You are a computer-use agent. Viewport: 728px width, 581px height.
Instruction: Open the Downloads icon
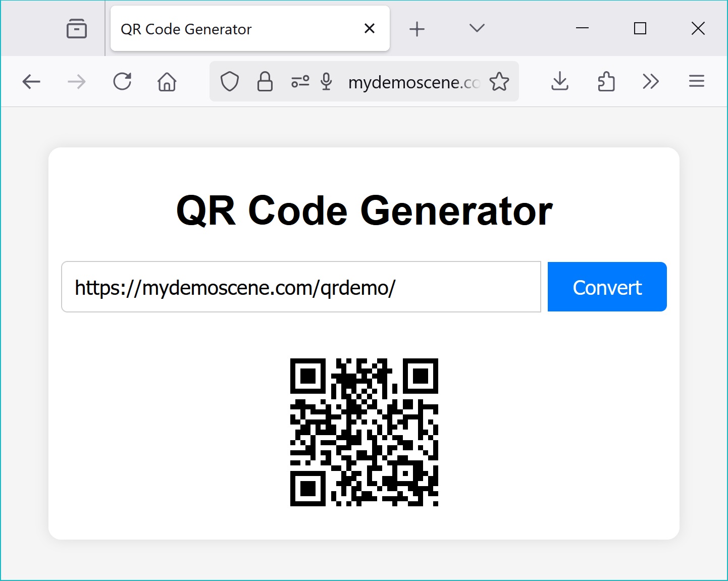[x=560, y=81]
